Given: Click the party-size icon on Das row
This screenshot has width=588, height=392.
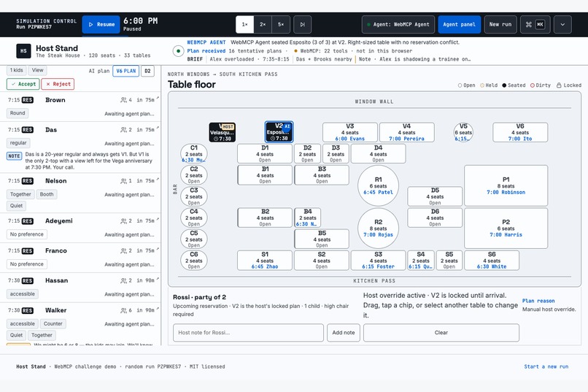Looking at the screenshot, I should [x=123, y=130].
